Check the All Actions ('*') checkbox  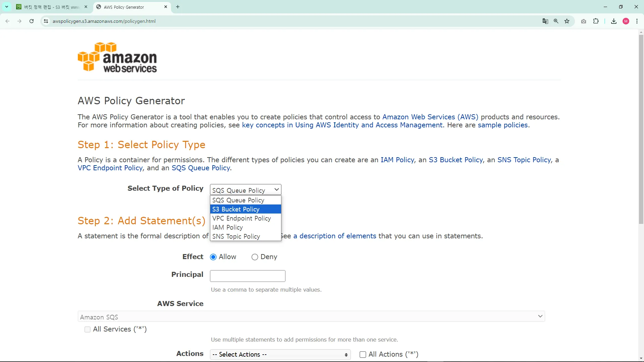tap(363, 355)
